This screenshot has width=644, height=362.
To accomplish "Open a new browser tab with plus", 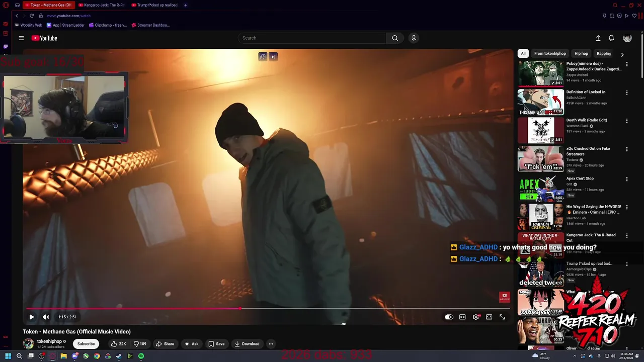I will coord(185,5).
